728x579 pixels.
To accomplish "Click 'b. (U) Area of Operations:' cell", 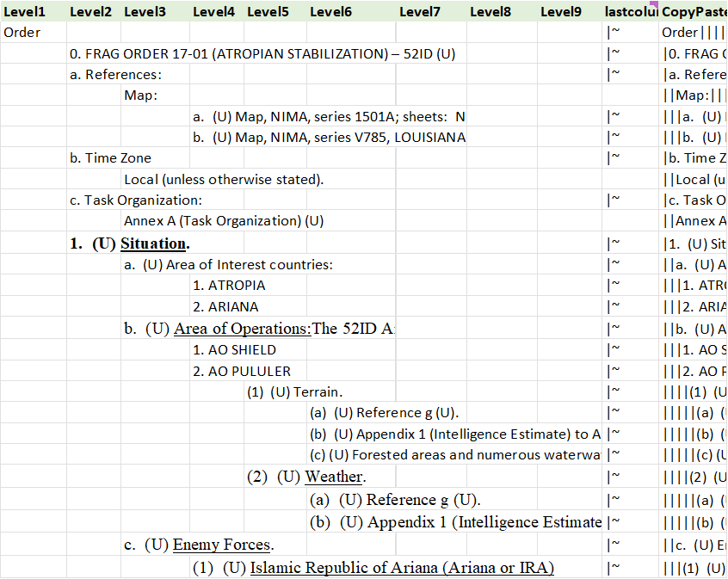I will point(259,329).
